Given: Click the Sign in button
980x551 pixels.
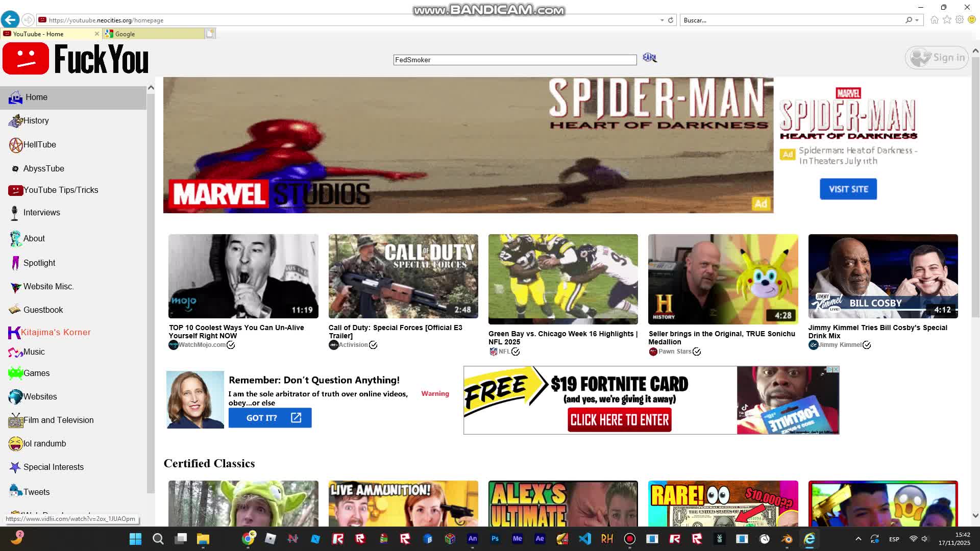Looking at the screenshot, I should (937, 58).
